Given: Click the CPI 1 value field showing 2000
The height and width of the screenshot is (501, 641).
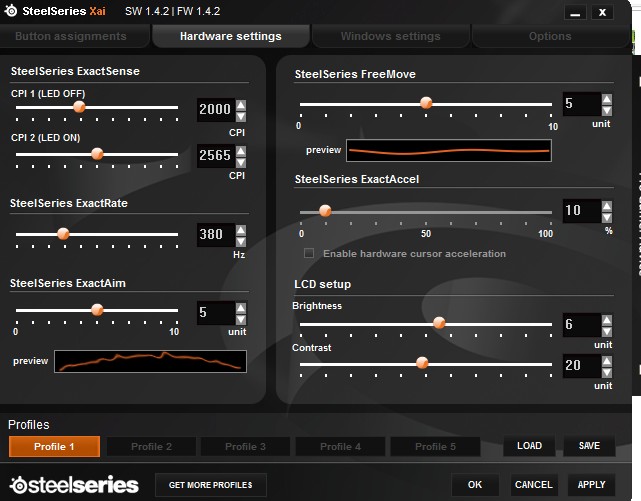Looking at the screenshot, I should 216,110.
